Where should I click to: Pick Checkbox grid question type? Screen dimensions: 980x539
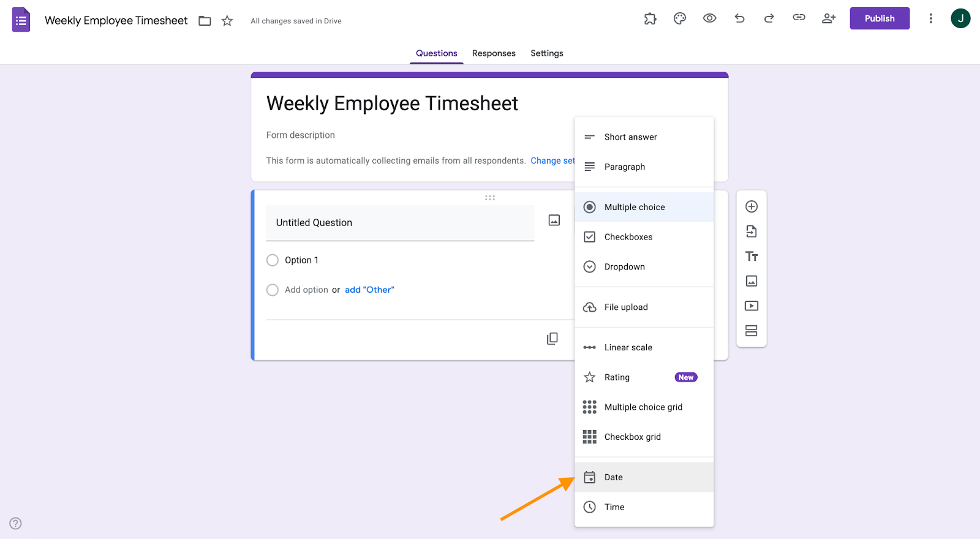point(644,437)
